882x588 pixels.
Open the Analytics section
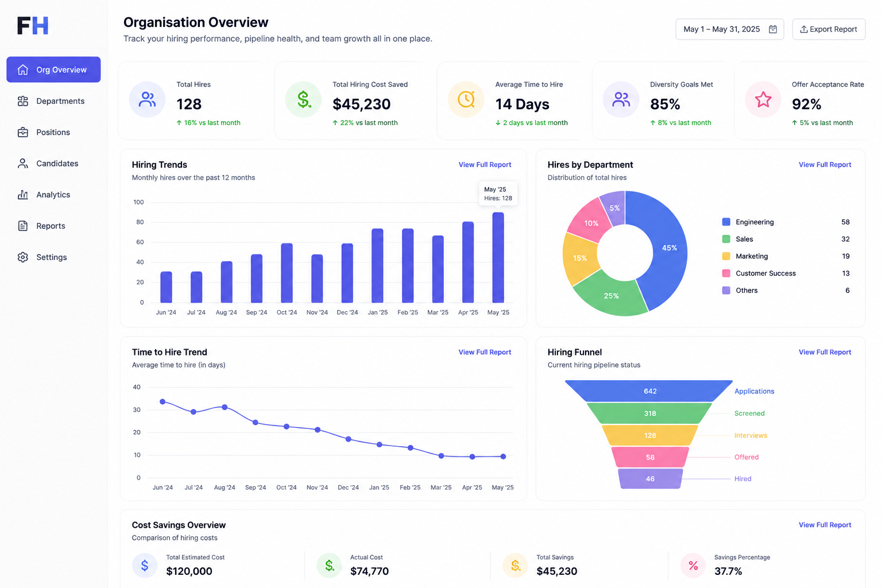pos(53,195)
